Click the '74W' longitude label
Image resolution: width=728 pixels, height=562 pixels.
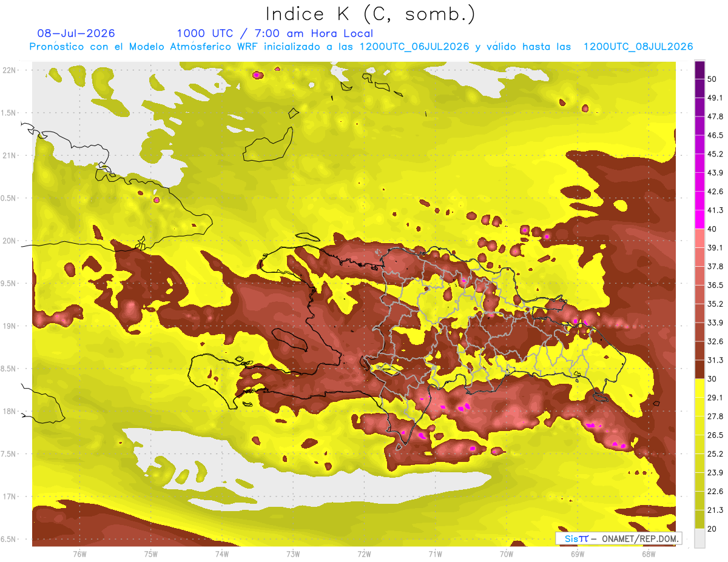pyautogui.click(x=222, y=554)
